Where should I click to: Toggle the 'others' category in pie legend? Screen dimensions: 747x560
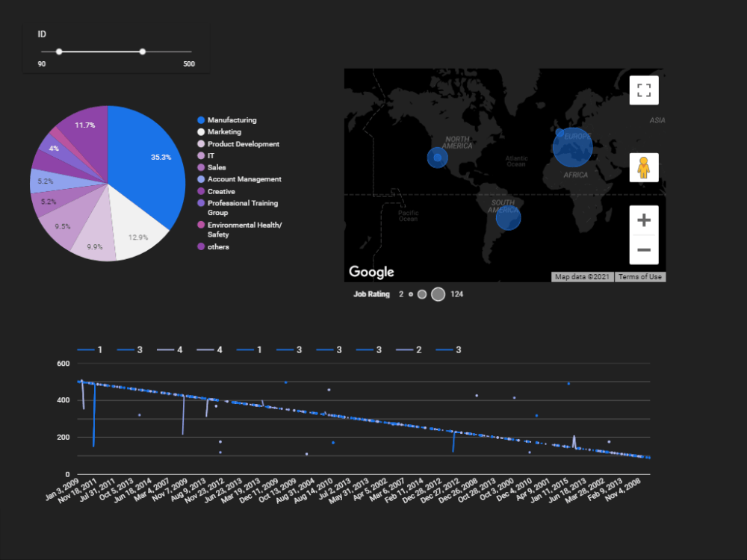coord(217,246)
